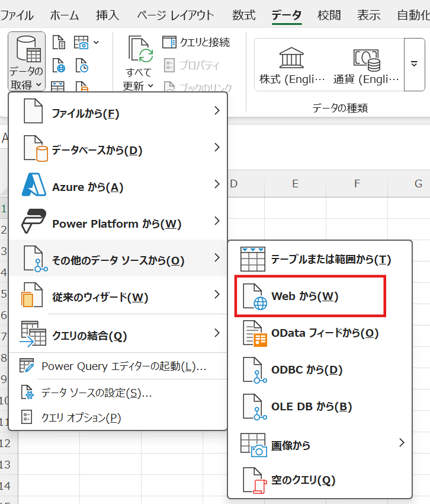
Task: Choose OLE DB から(B)
Action: [320, 407]
